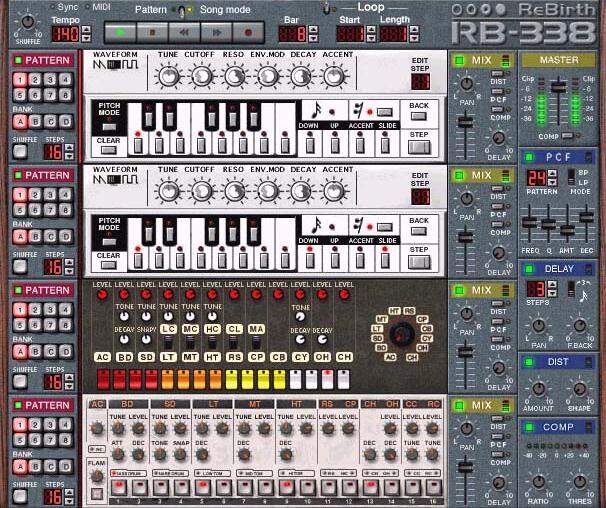Click the fifth orange step button on 808
The height and width of the screenshot is (508, 606).
coord(167,380)
